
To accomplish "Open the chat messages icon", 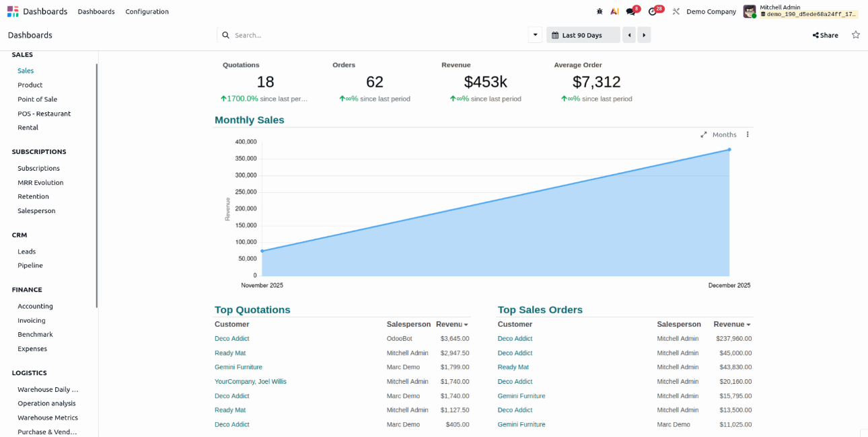I will [x=630, y=11].
